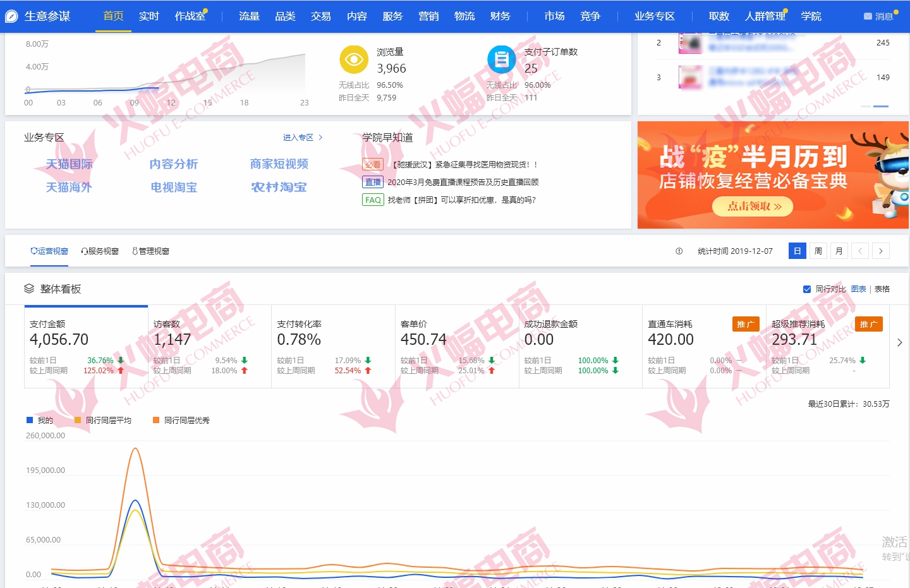Open 市场 menu item

coord(555,16)
